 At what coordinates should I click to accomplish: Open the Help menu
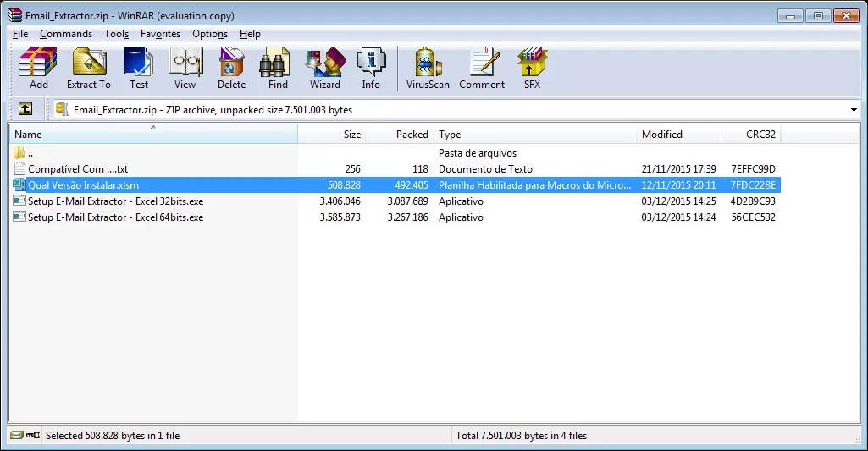point(250,34)
